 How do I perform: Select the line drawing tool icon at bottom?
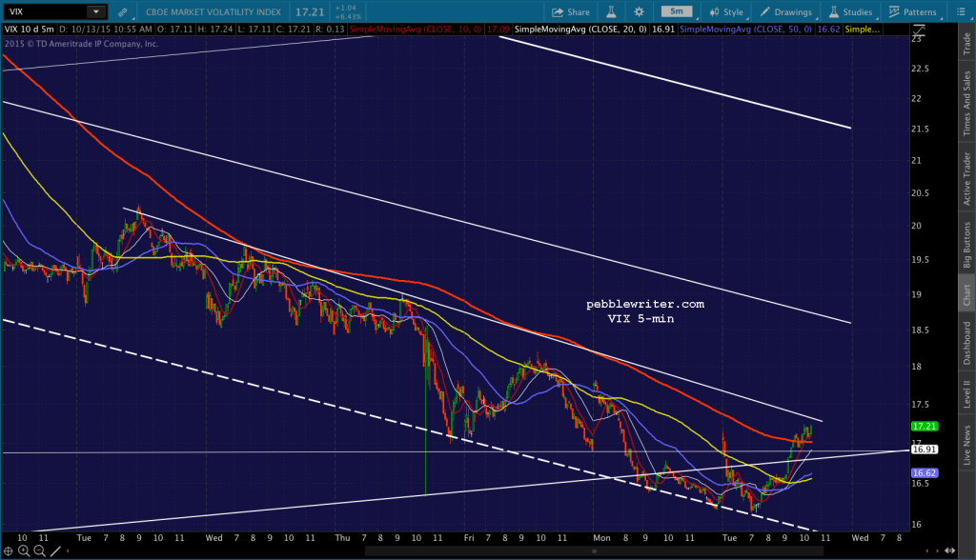55,550
